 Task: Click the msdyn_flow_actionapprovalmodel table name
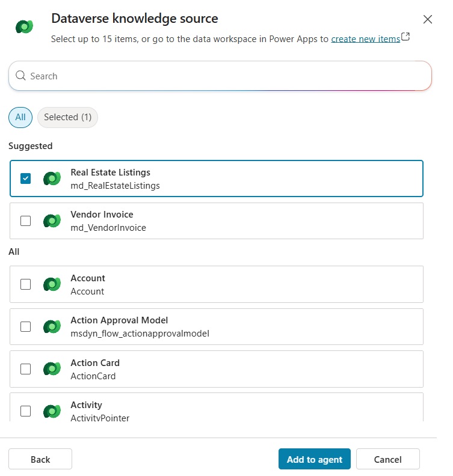pyautogui.click(x=140, y=334)
